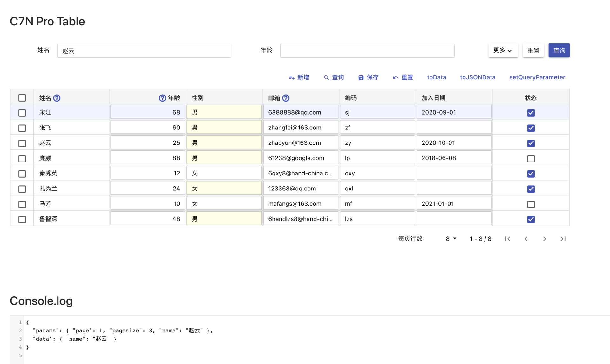The image size is (610, 364).
Task: Open the 每页行数 page size dropdown
Action: 451,239
